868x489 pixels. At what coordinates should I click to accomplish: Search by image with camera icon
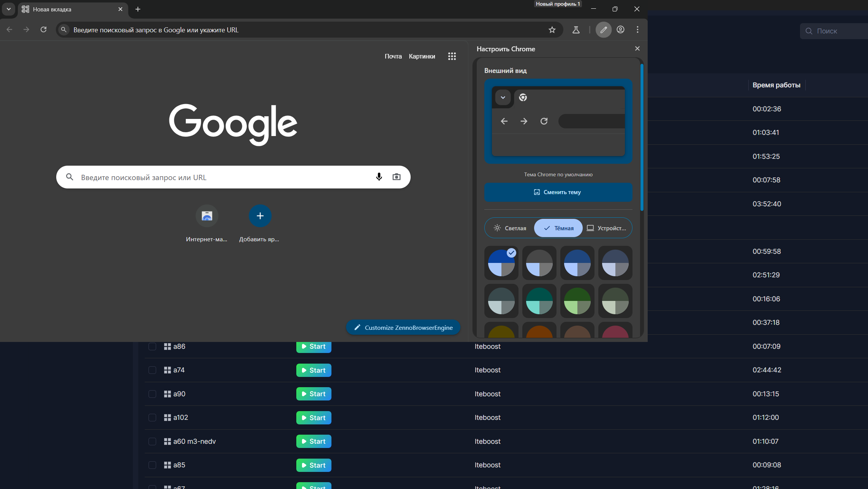coord(396,177)
